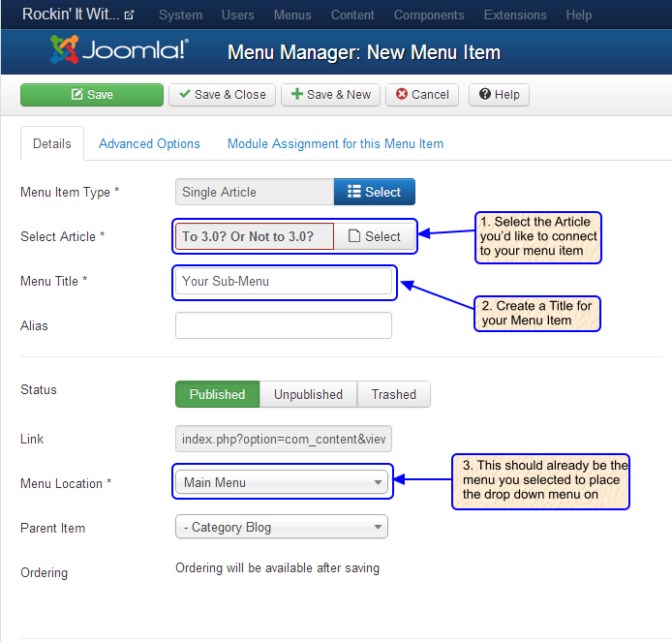Click the 'Menu Location *' label
The image size is (672, 642).
point(66,483)
